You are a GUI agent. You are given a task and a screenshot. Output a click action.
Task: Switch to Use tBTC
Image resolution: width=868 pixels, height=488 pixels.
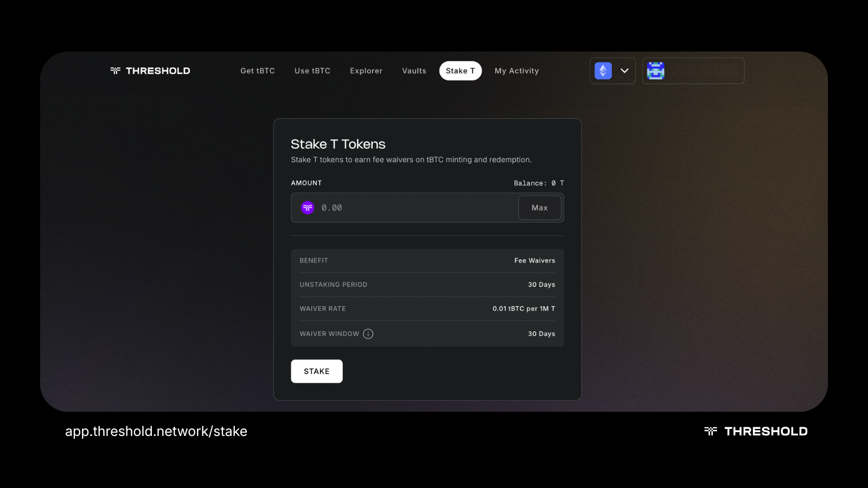pos(312,70)
